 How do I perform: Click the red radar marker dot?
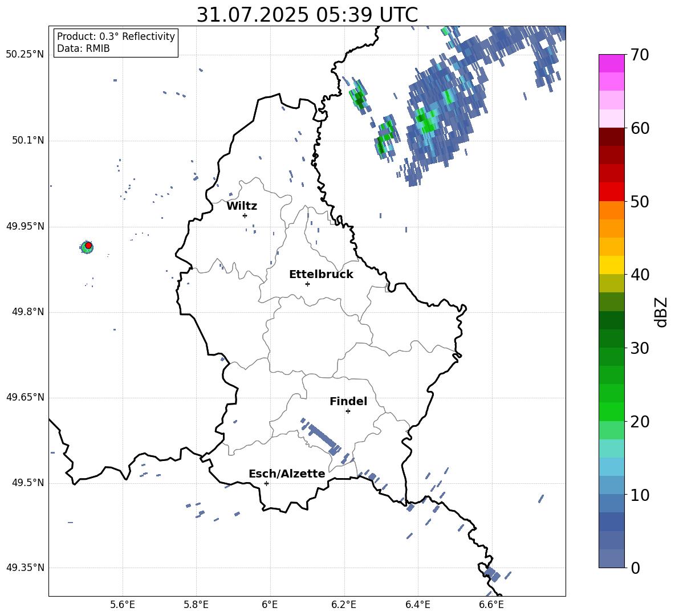point(88,246)
